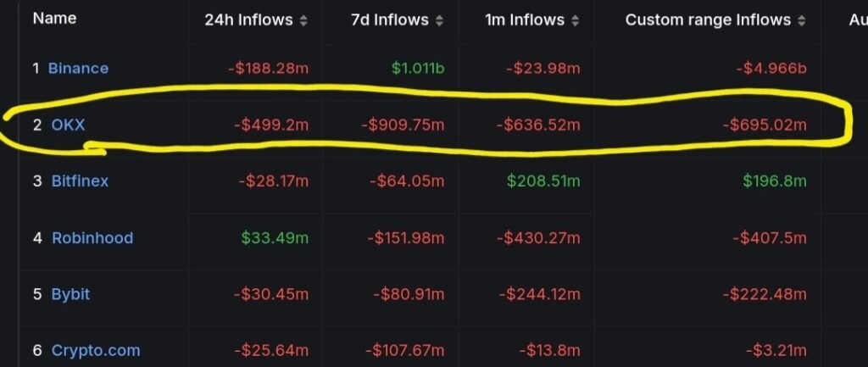Click the Name column header
Viewport: 868px width, 367px height.
pyautogui.click(x=53, y=19)
